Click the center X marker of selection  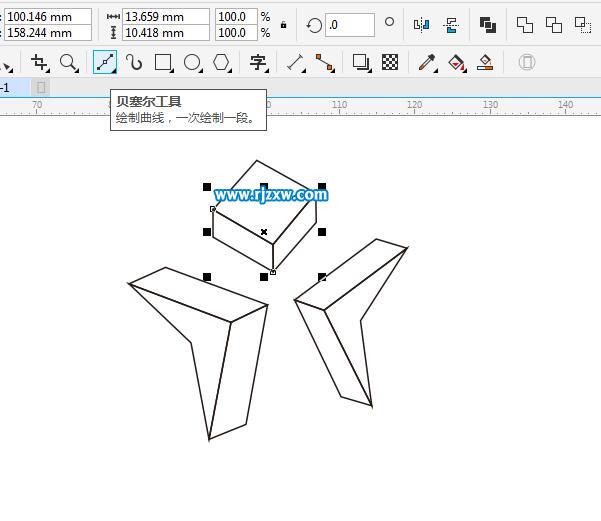coord(264,232)
